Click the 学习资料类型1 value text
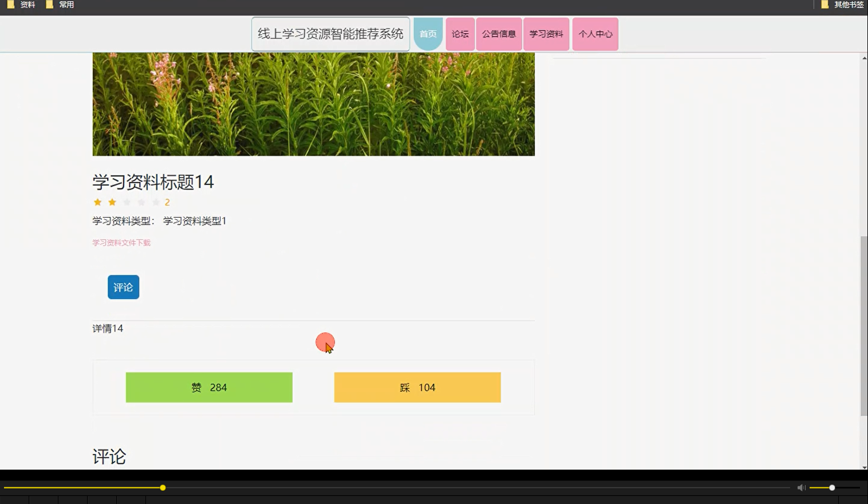This screenshot has width=868, height=504. click(195, 221)
